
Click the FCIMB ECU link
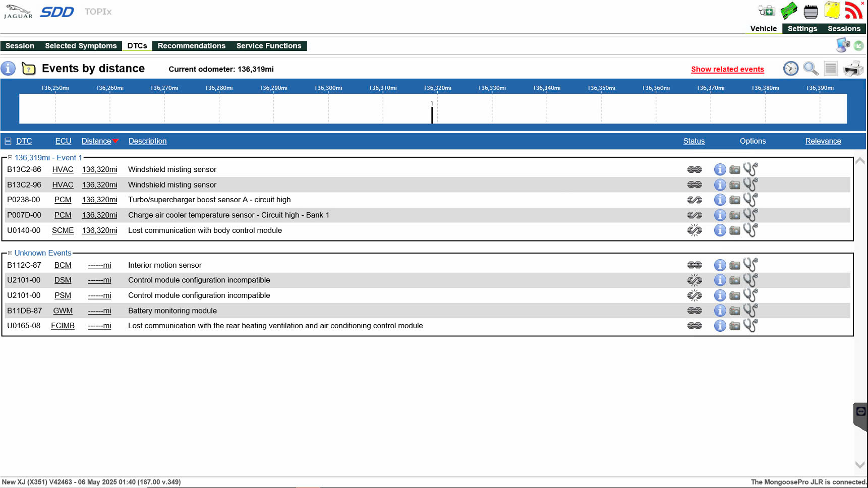click(63, 326)
